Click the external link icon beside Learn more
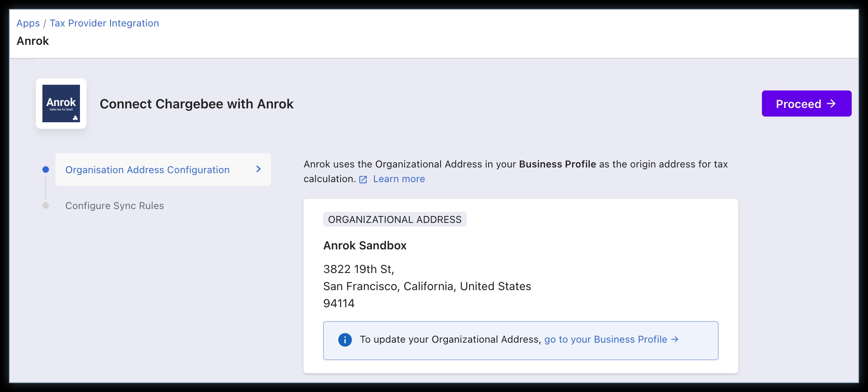 [363, 180]
